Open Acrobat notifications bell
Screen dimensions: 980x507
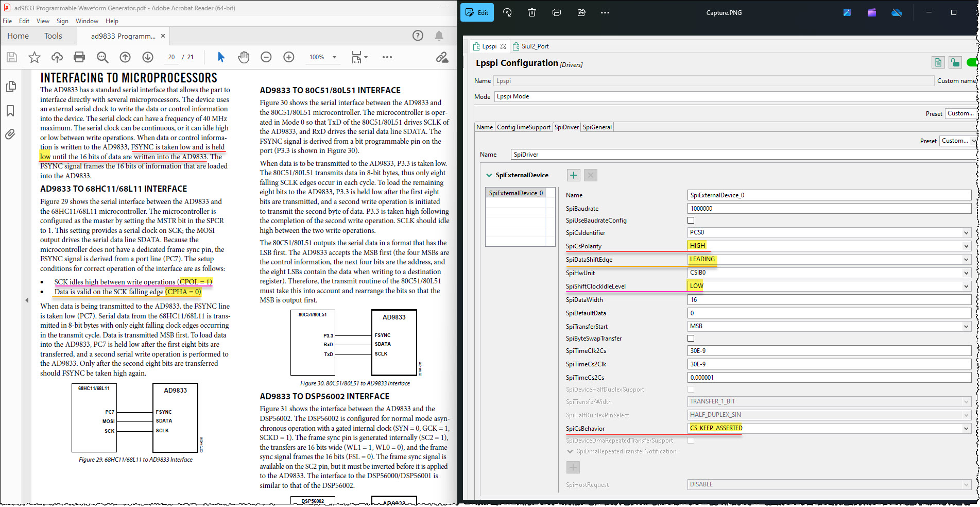[439, 36]
